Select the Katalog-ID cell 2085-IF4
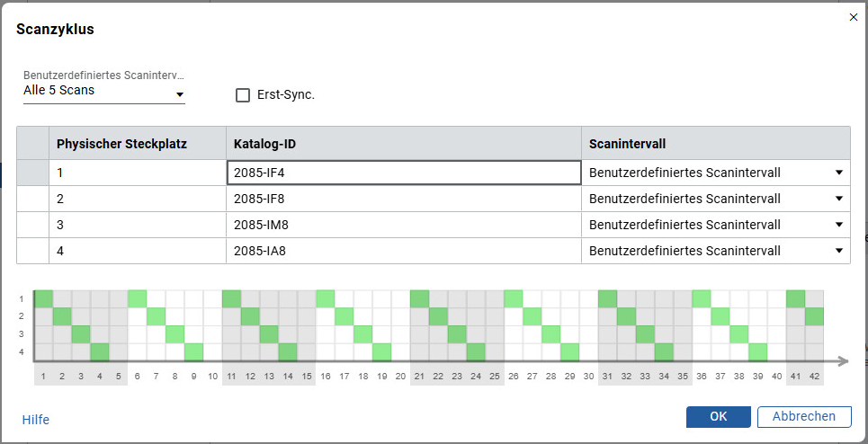868x444 pixels. 404,173
